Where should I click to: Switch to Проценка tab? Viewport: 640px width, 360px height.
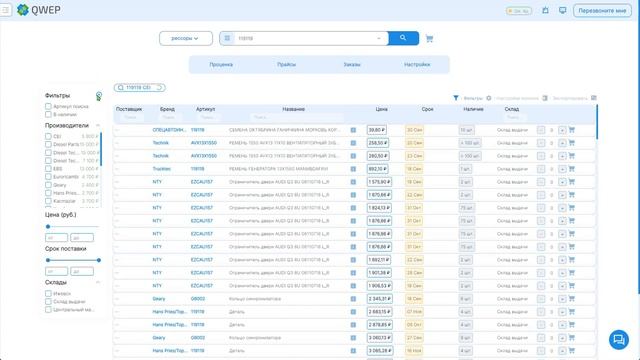pos(221,64)
